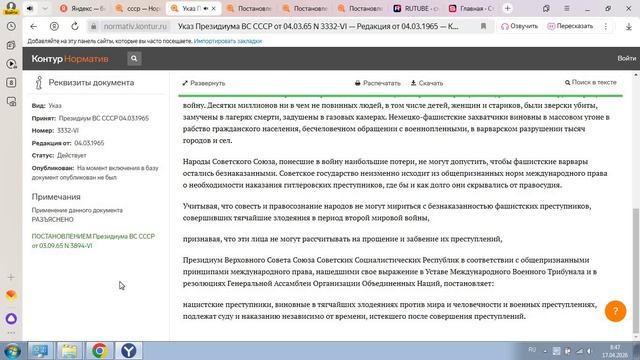The width and height of the screenshot is (640, 360).
Task: Open browsing history clock in sidebar
Action: click(11, 27)
